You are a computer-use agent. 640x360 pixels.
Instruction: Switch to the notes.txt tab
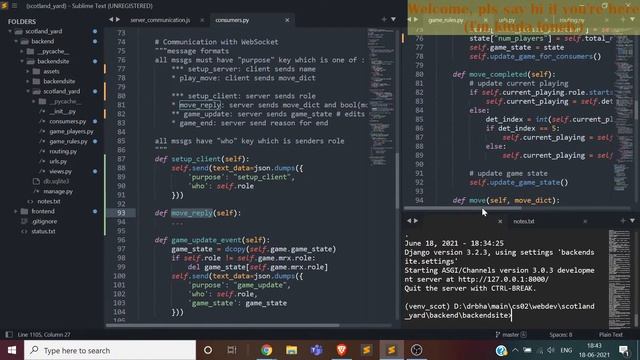coord(524,221)
